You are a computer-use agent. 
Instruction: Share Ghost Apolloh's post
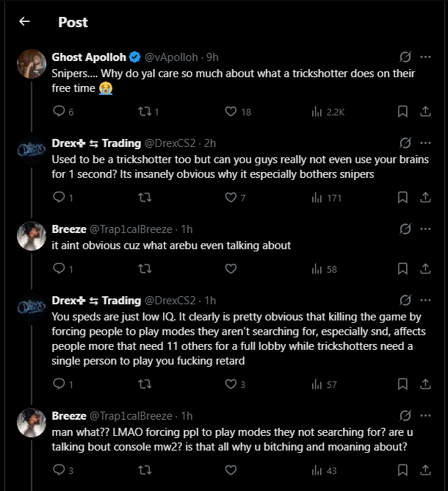425,112
